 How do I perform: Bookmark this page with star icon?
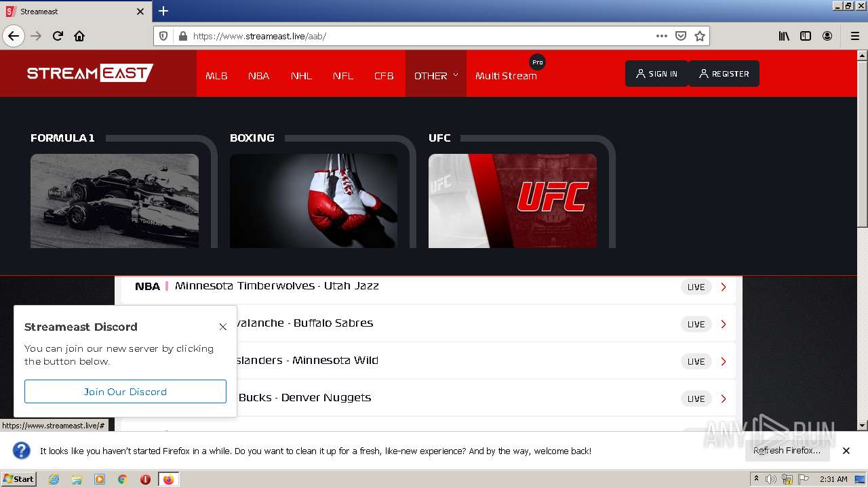[x=700, y=36]
